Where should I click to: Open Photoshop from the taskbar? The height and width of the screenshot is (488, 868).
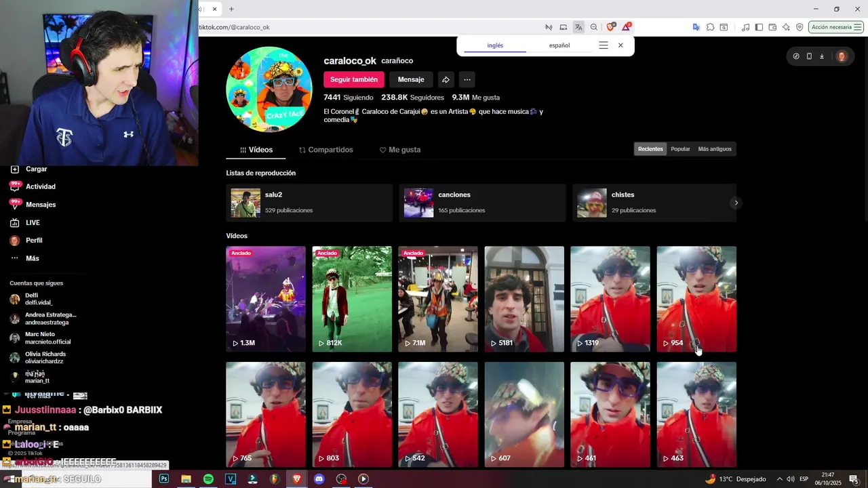[164, 479]
